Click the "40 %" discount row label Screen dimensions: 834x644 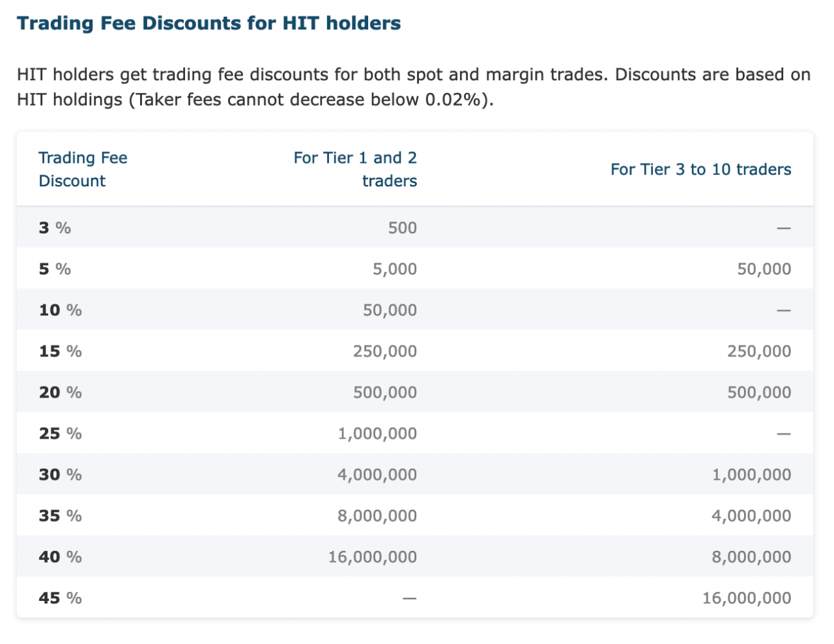tap(60, 556)
